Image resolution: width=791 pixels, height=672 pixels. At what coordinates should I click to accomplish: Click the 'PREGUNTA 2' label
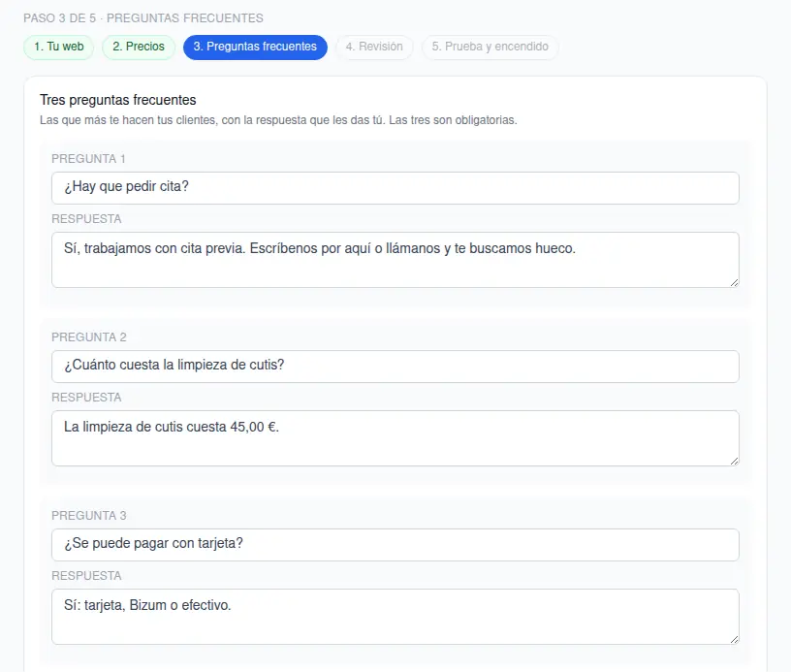[x=89, y=337]
